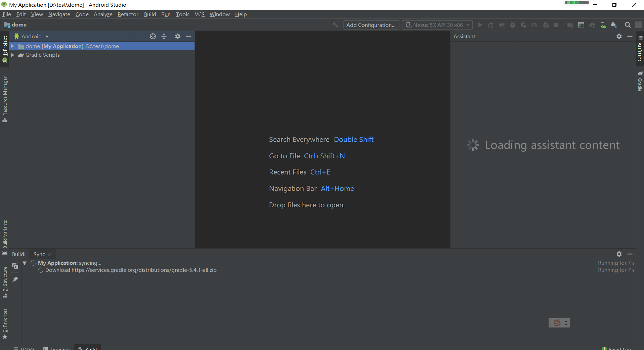Open Project Structure folder icon in toolbar

pyautogui.click(x=570, y=25)
